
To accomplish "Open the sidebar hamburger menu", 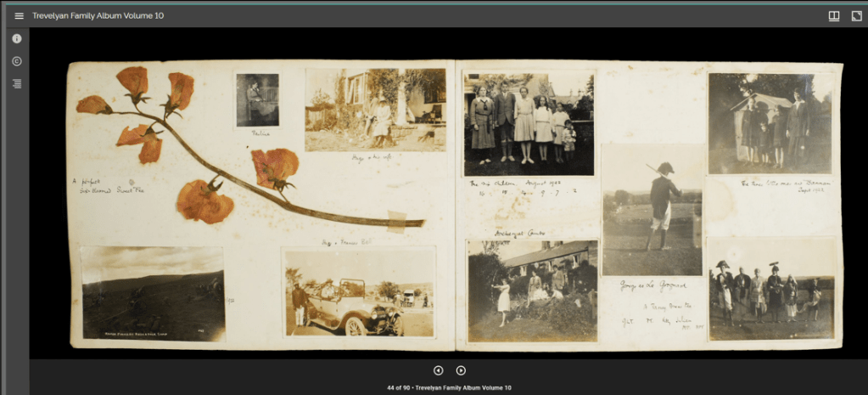I will [19, 16].
